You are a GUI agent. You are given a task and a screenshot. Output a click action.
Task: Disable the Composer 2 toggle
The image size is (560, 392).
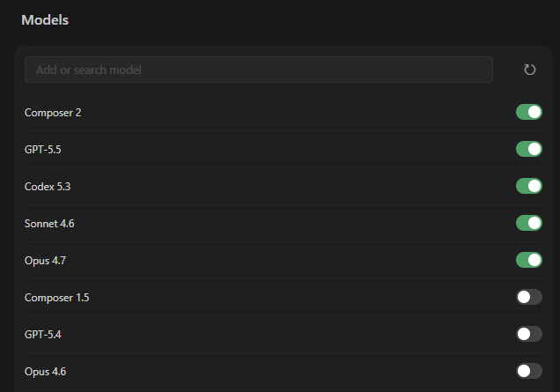click(529, 112)
